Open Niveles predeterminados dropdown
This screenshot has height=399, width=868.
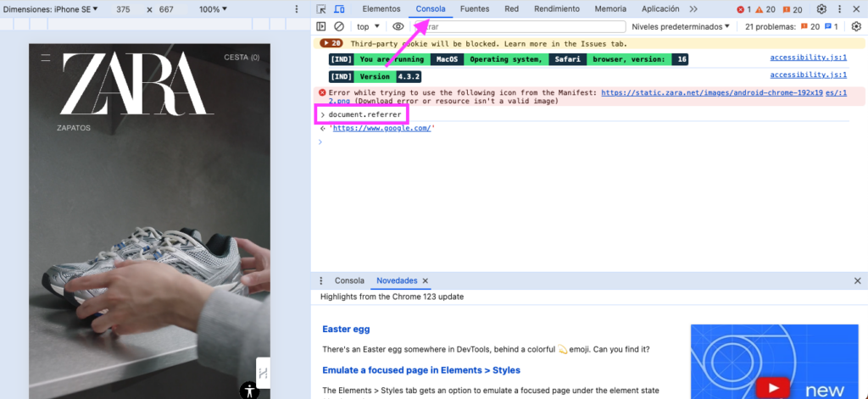pyautogui.click(x=681, y=26)
